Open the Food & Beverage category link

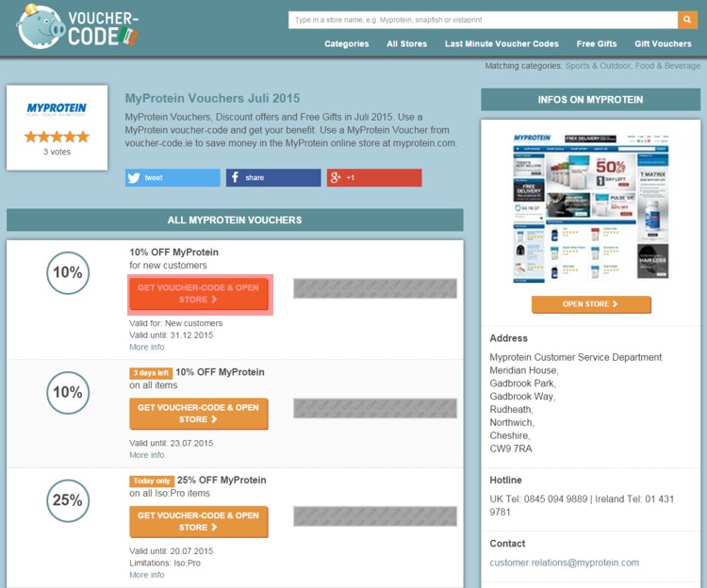(667, 66)
